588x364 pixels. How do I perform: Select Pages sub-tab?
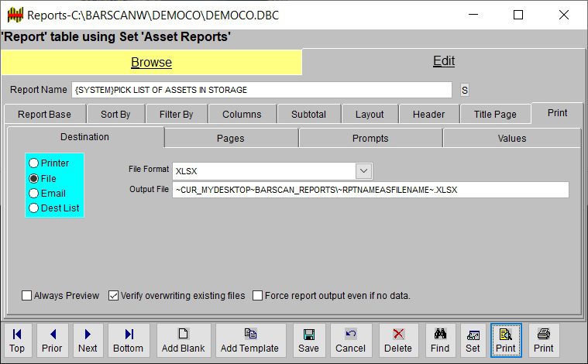tap(231, 139)
